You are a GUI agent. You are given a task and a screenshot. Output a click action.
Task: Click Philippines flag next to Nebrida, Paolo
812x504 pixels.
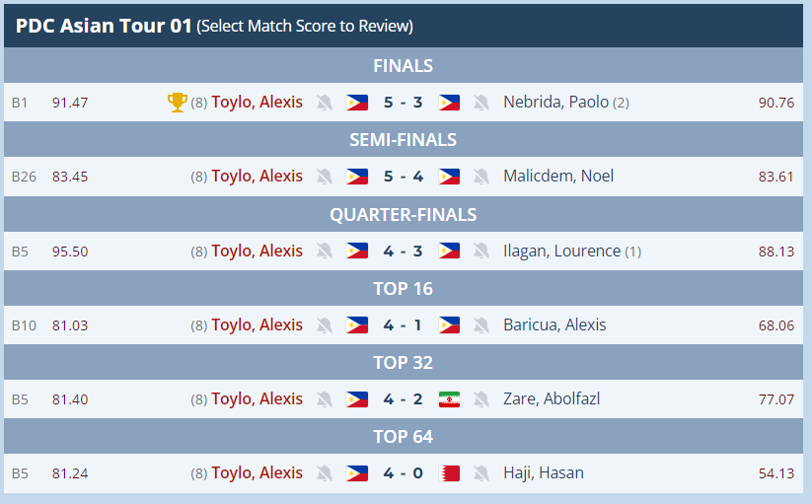(x=449, y=103)
